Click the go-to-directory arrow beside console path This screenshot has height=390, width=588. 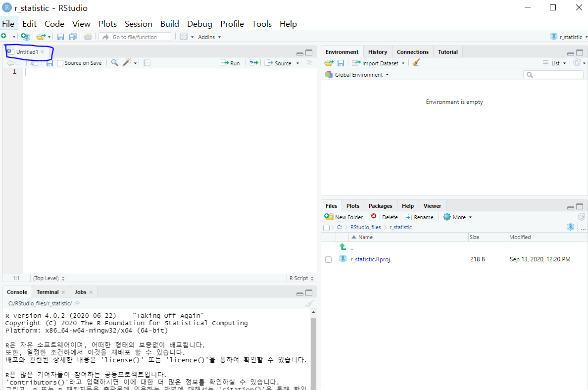[x=77, y=303]
